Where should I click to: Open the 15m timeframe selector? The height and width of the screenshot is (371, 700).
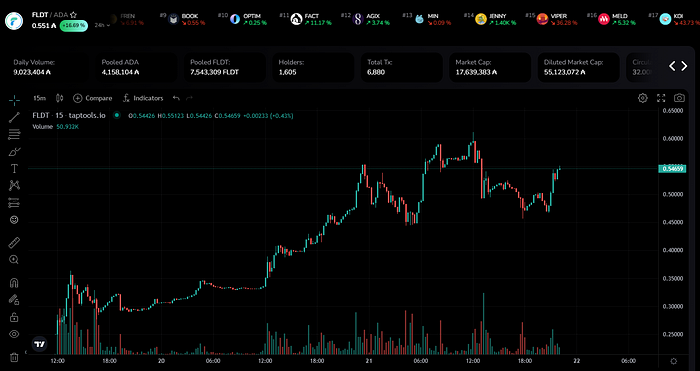[x=39, y=98]
